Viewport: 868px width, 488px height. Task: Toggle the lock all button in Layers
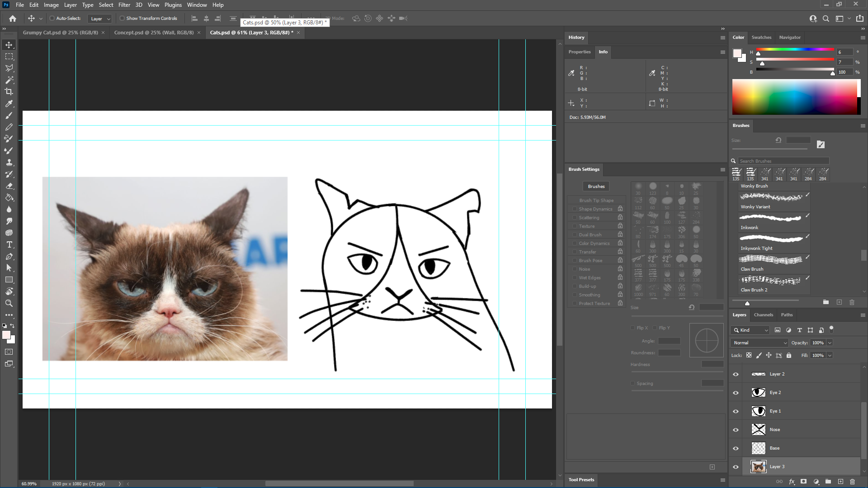[789, 355]
